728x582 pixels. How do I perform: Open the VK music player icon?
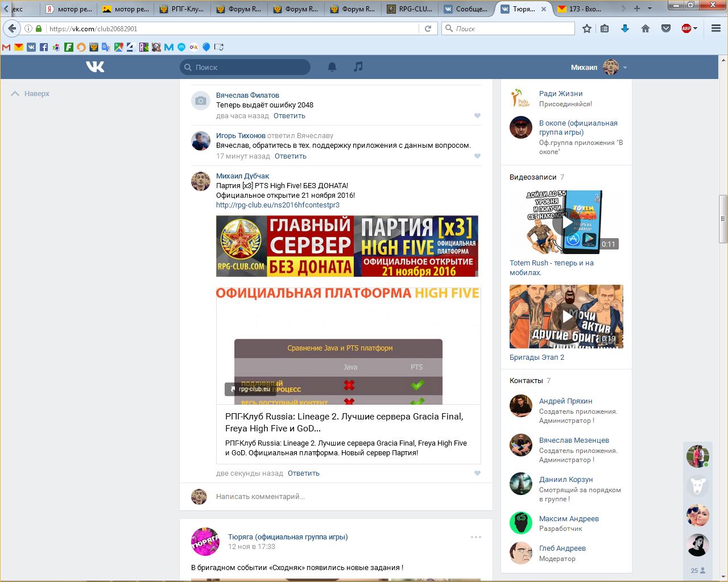point(358,66)
